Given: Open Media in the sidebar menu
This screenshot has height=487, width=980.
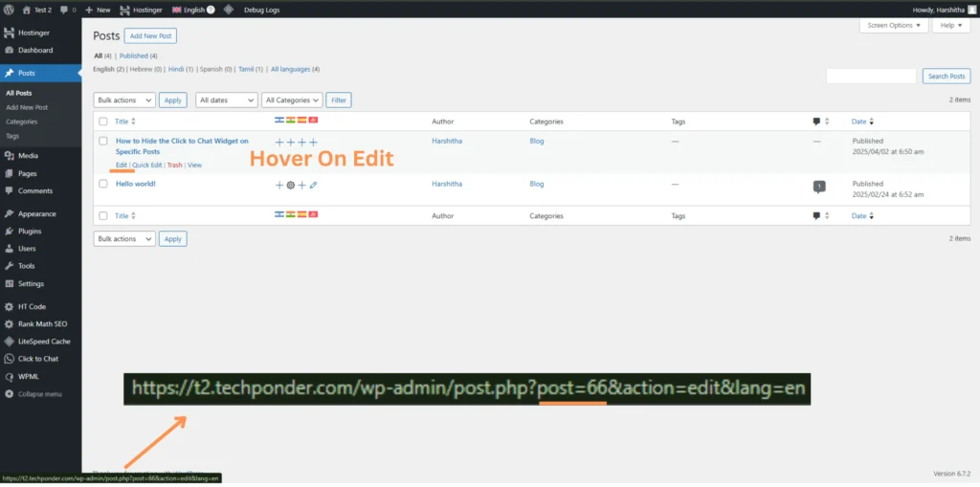Looking at the screenshot, I should click(x=29, y=155).
